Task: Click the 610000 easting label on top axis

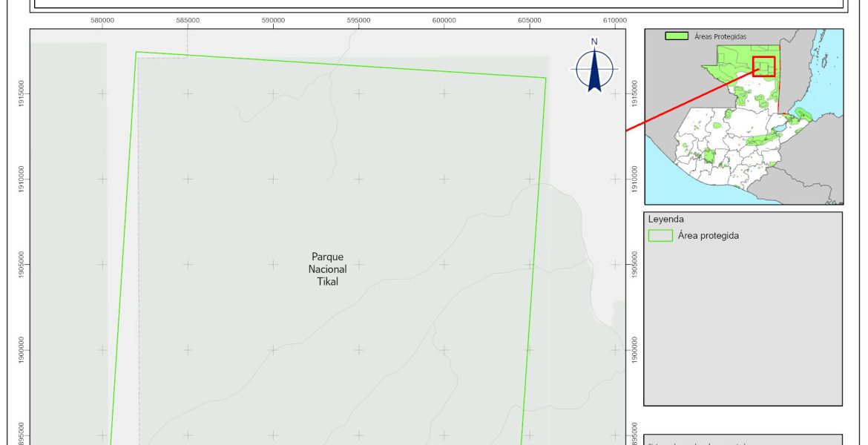Action: coord(614,20)
